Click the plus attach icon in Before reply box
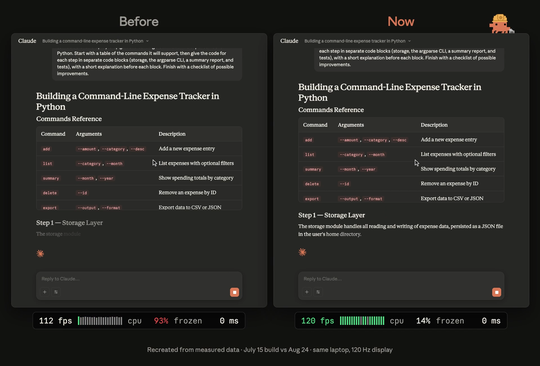Image resolution: width=540 pixels, height=366 pixels. pos(45,292)
